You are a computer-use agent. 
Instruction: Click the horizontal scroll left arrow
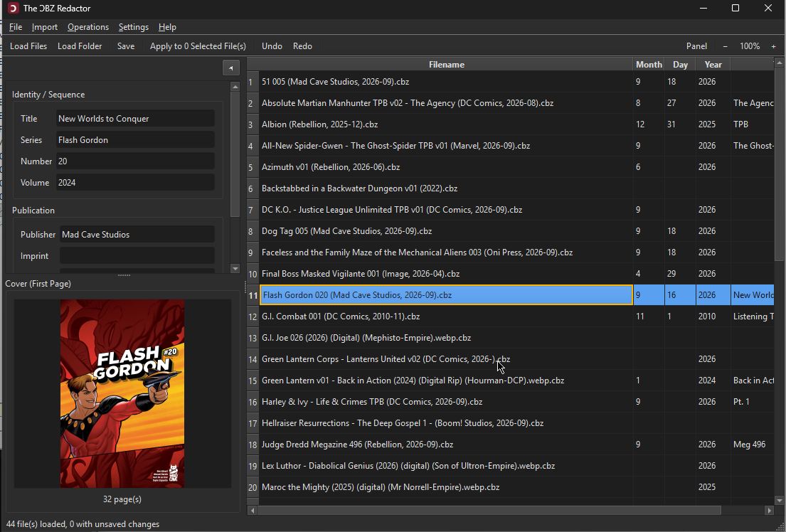click(253, 511)
